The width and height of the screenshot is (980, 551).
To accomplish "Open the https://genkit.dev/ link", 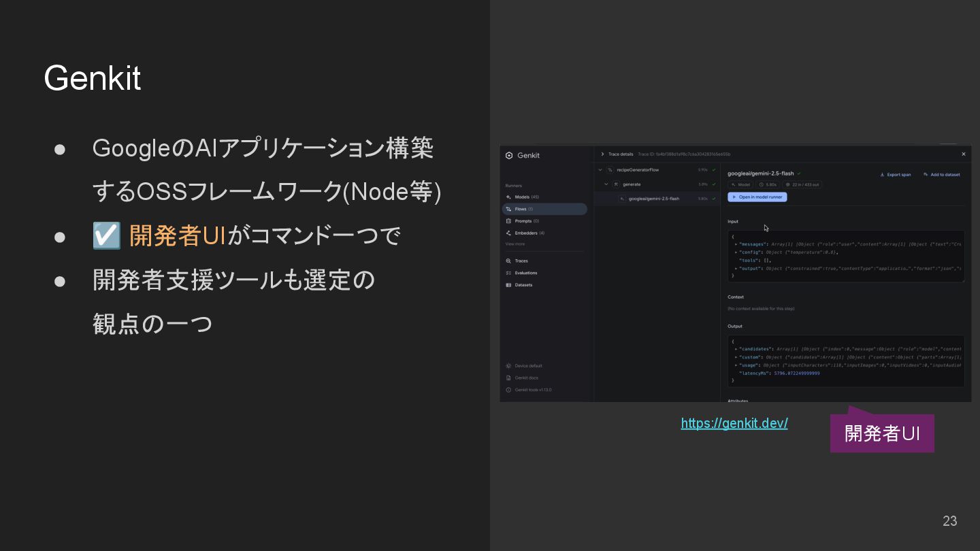I will pos(734,423).
